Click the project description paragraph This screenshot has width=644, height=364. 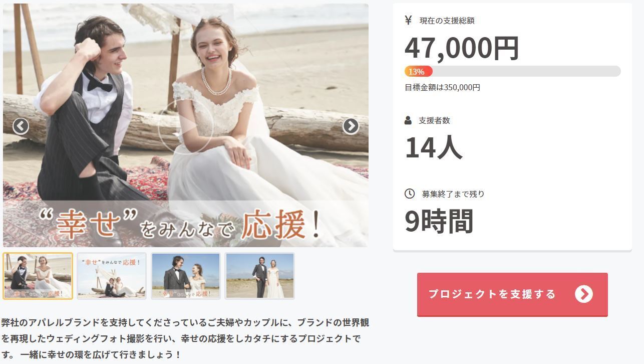[x=185, y=338]
